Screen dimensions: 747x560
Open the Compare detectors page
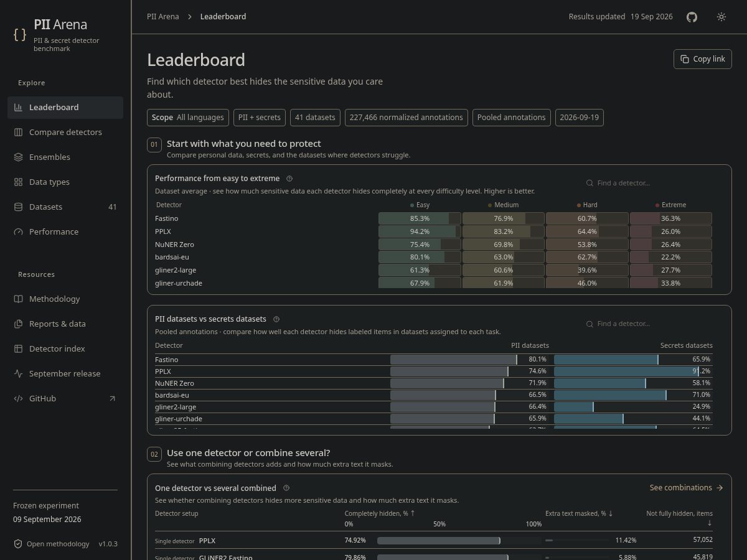coord(65,132)
